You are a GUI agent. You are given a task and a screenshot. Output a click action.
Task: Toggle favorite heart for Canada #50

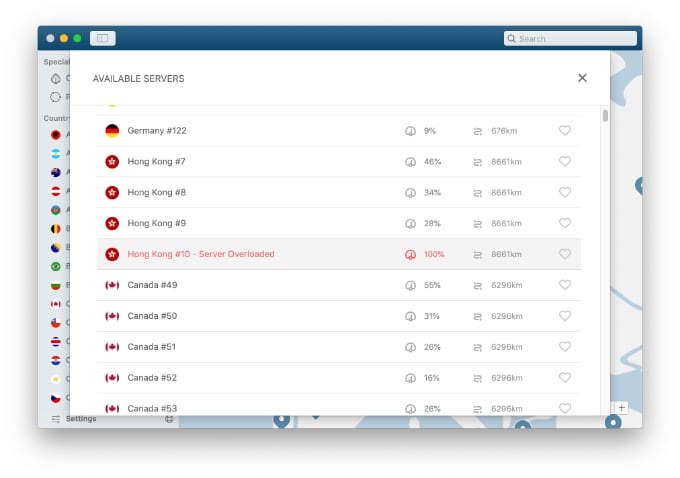point(565,316)
